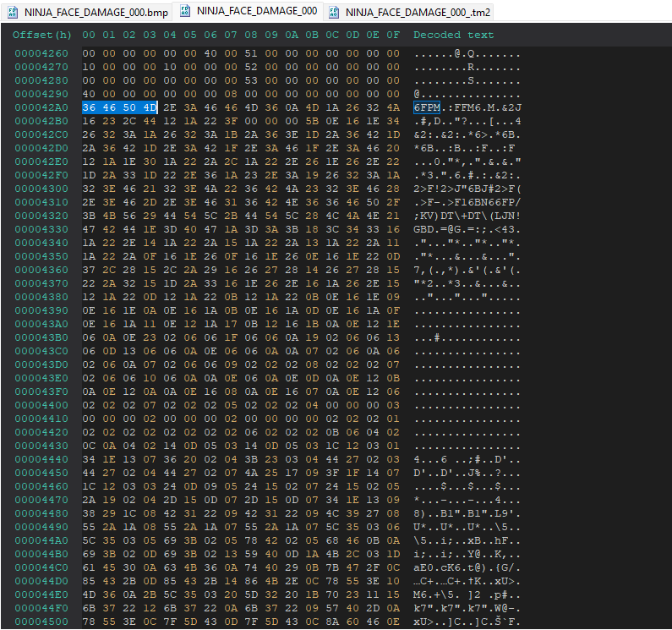Click byte 51 in row 00004260
Viewport: 672px width, 630px height.
click(x=251, y=53)
